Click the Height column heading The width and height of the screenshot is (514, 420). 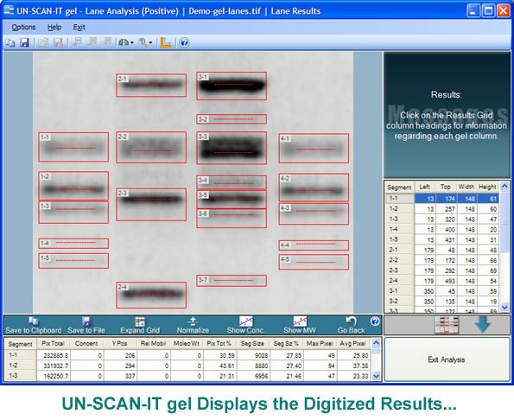[x=487, y=187]
